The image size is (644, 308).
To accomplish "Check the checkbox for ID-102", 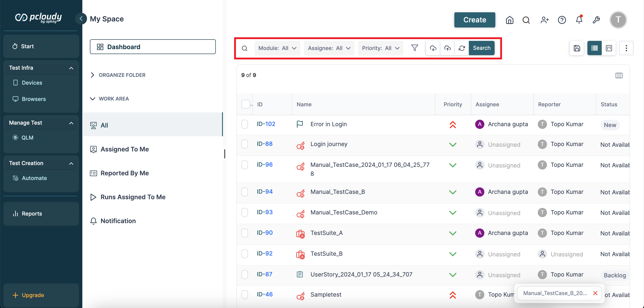I will click(244, 124).
